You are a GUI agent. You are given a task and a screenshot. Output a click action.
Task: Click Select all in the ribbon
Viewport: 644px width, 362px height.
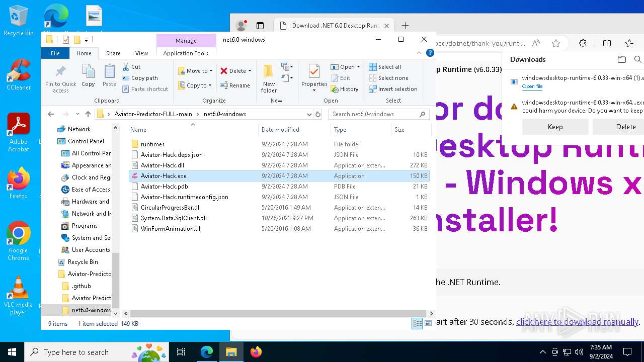(385, 67)
